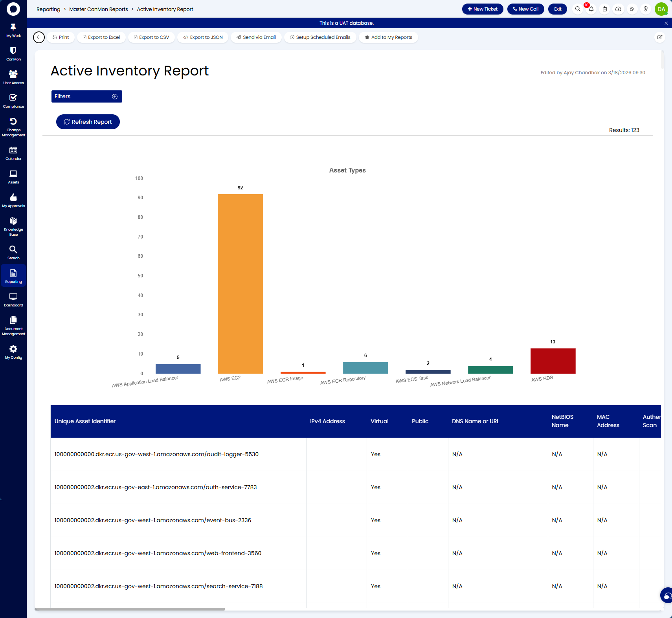Go to Assets in the sidebar

click(13, 177)
